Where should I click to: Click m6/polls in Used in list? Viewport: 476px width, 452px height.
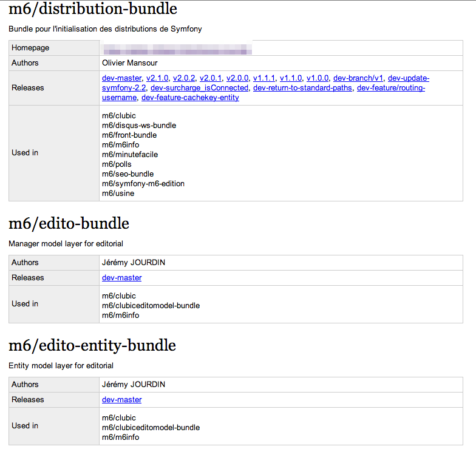117,164
